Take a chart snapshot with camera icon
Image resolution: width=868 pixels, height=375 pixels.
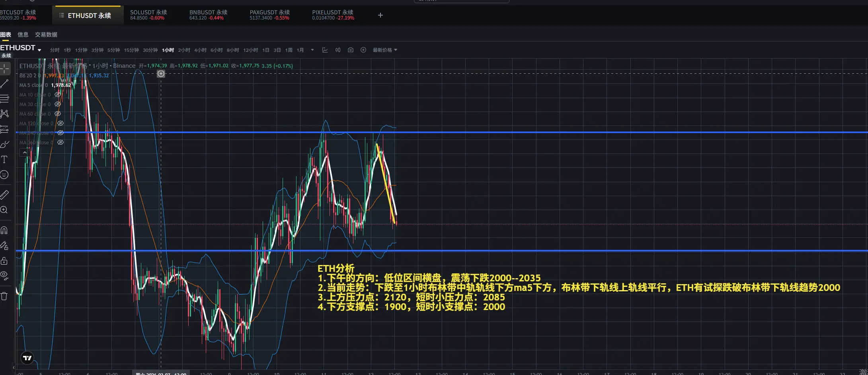351,50
